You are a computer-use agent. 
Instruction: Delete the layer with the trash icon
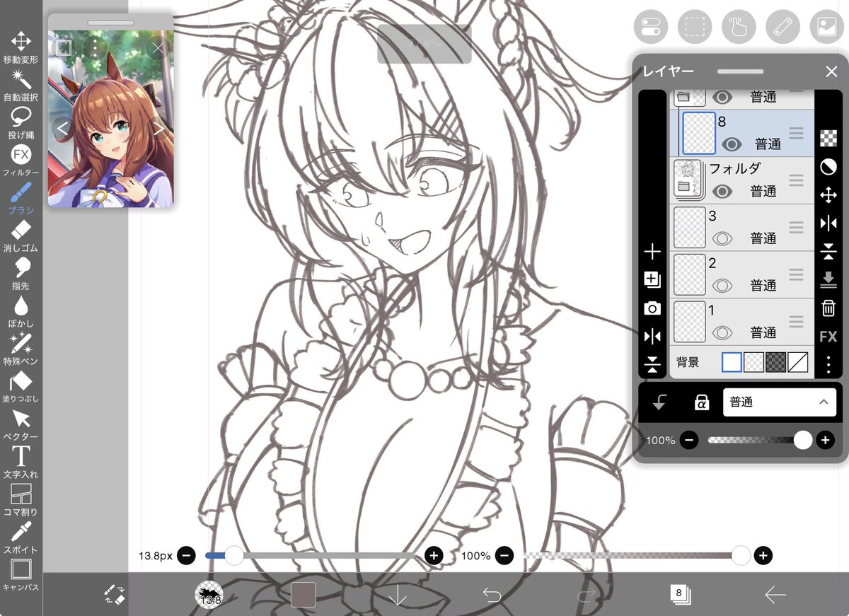point(828,308)
